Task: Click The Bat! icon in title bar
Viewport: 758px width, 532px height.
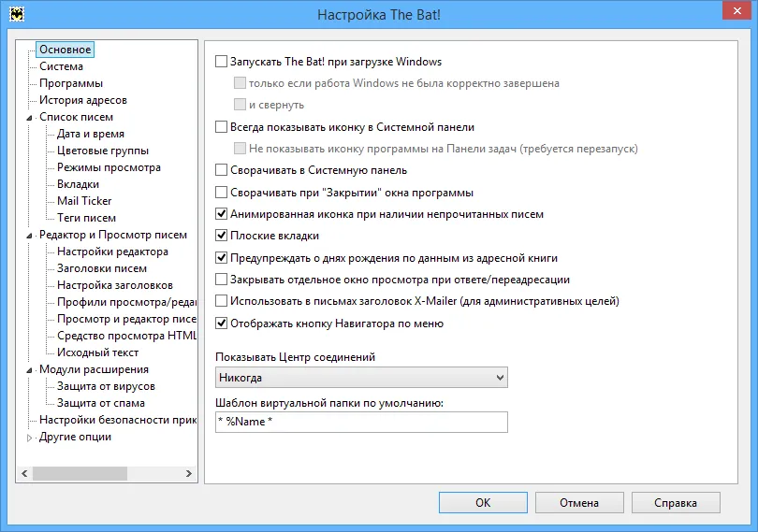Action: click(17, 14)
